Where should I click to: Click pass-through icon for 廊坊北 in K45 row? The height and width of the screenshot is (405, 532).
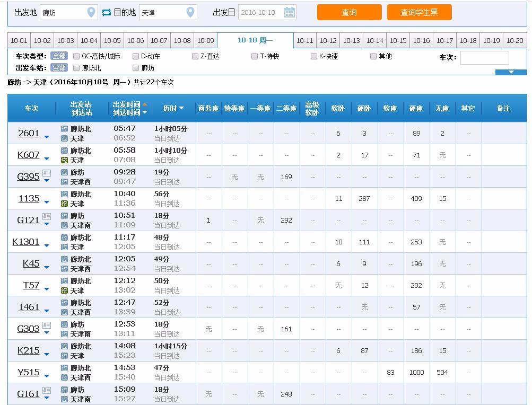coord(65,259)
